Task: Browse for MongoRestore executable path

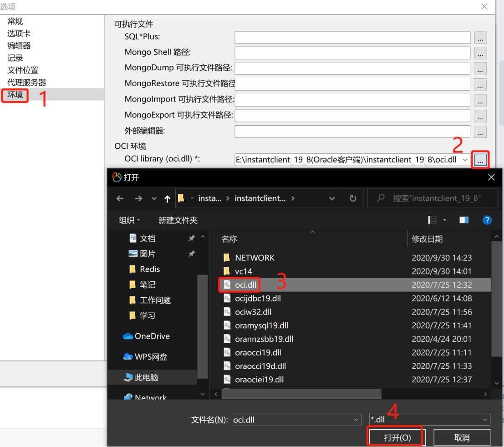Action: coord(480,85)
